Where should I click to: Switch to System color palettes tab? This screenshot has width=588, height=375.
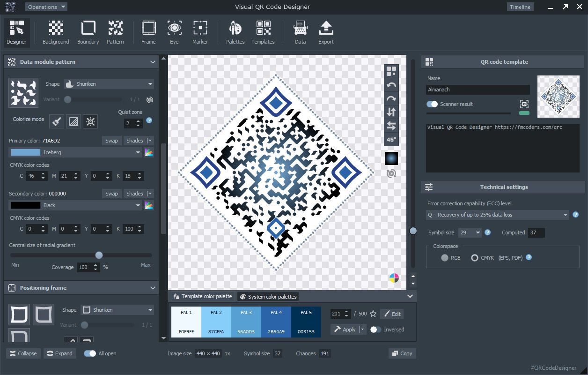(267, 296)
